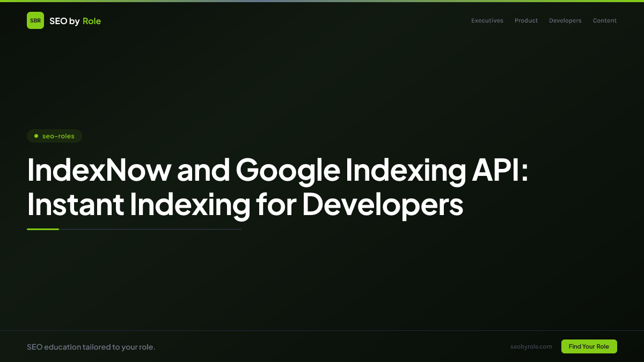The width and height of the screenshot is (644, 362).
Task: Click the word IndexNow in the headline
Action: [99, 170]
